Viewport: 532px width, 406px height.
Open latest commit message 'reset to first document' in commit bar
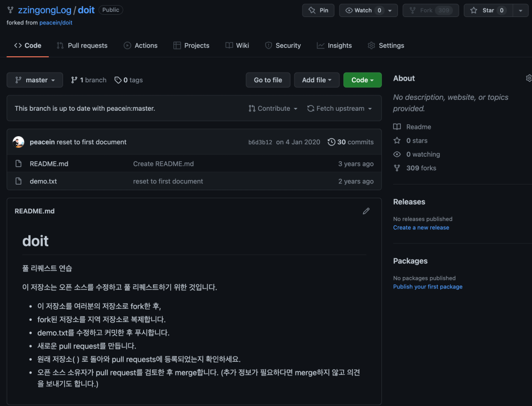(x=92, y=142)
